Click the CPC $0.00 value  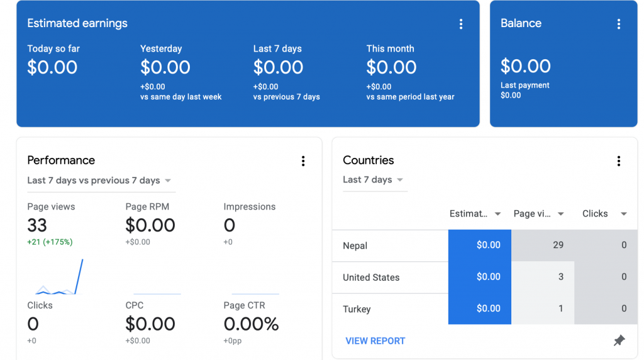[150, 324]
